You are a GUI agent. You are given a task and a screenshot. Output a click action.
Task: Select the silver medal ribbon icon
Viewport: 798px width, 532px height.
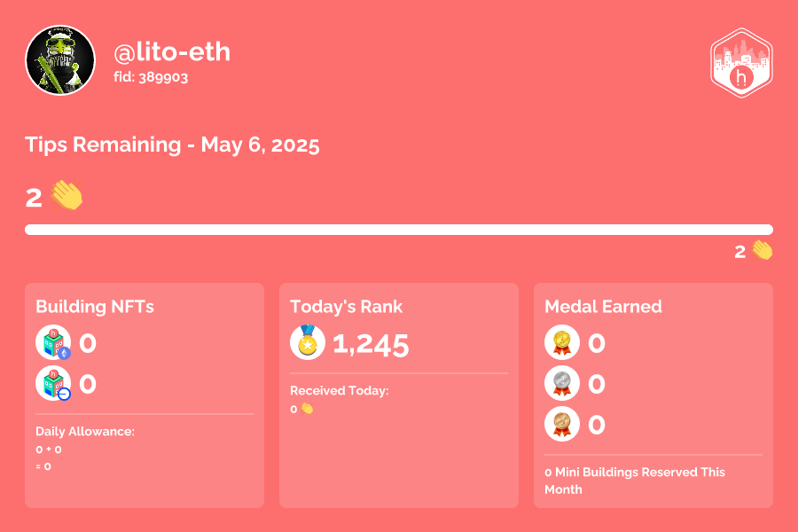pos(562,383)
